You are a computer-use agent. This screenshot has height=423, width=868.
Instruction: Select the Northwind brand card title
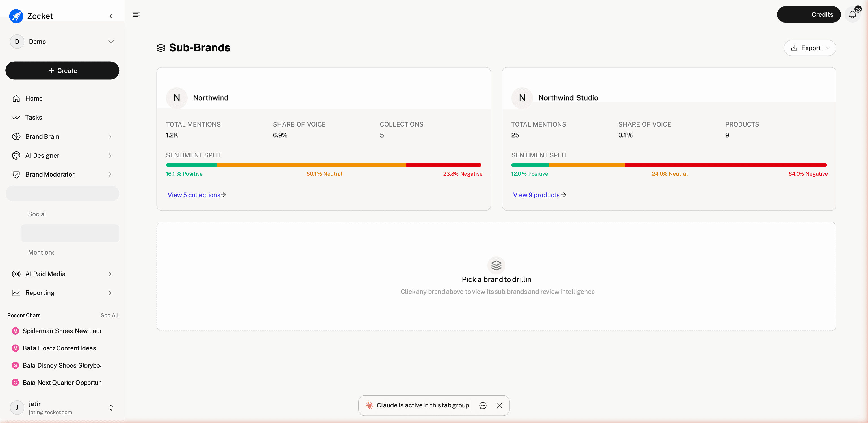click(211, 98)
